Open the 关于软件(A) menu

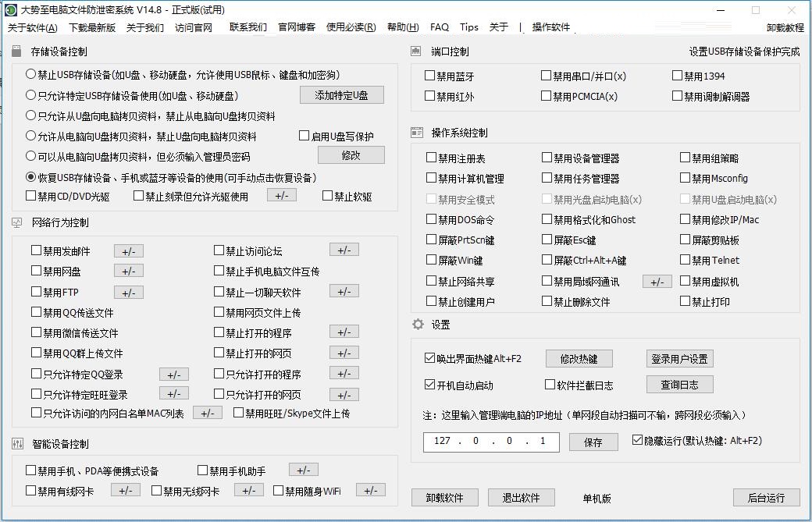pos(33,27)
